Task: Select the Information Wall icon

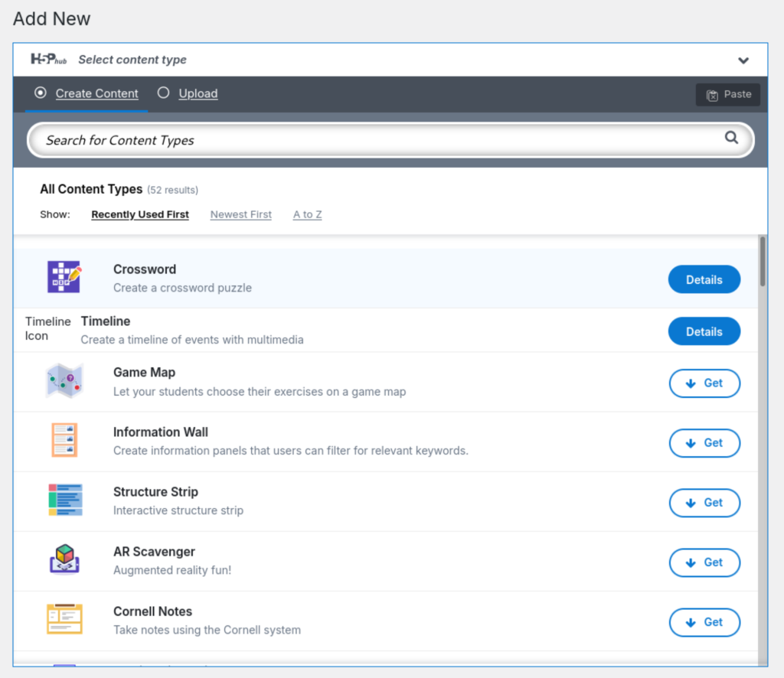Action: pyautogui.click(x=64, y=441)
